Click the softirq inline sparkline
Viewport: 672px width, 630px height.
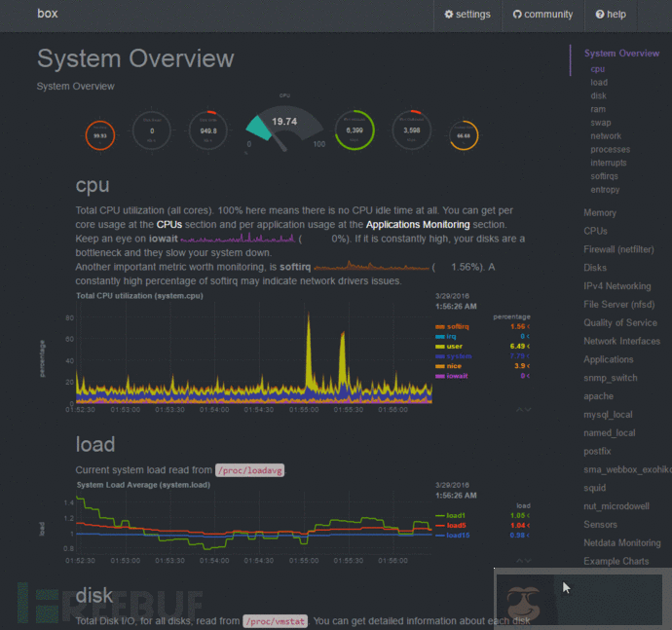[371, 266]
